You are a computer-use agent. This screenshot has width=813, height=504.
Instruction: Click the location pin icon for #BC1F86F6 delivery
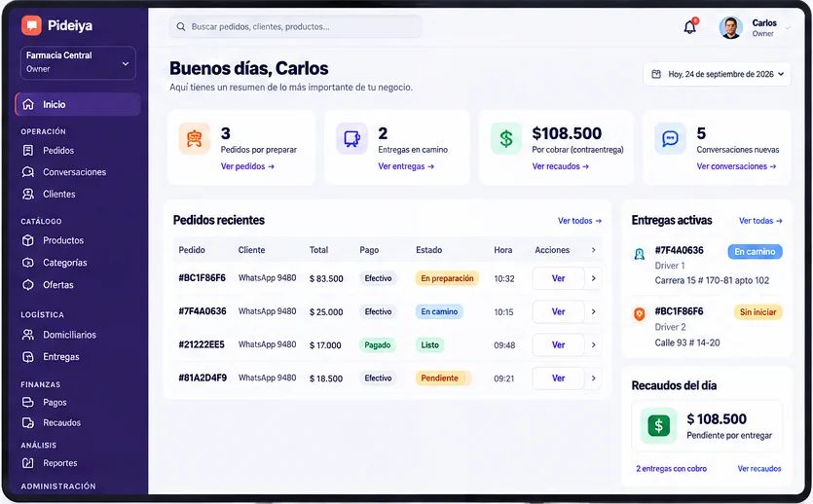[x=640, y=314]
